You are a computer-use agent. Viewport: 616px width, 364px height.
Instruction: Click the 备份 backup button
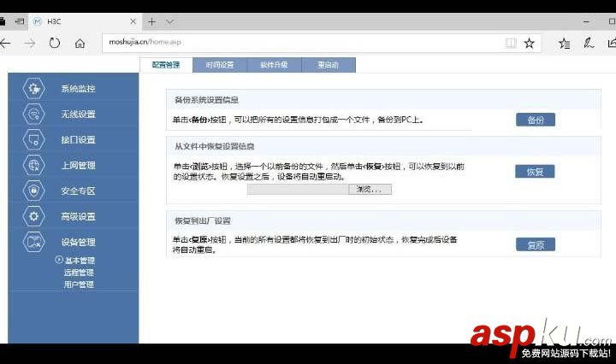pyautogui.click(x=536, y=120)
